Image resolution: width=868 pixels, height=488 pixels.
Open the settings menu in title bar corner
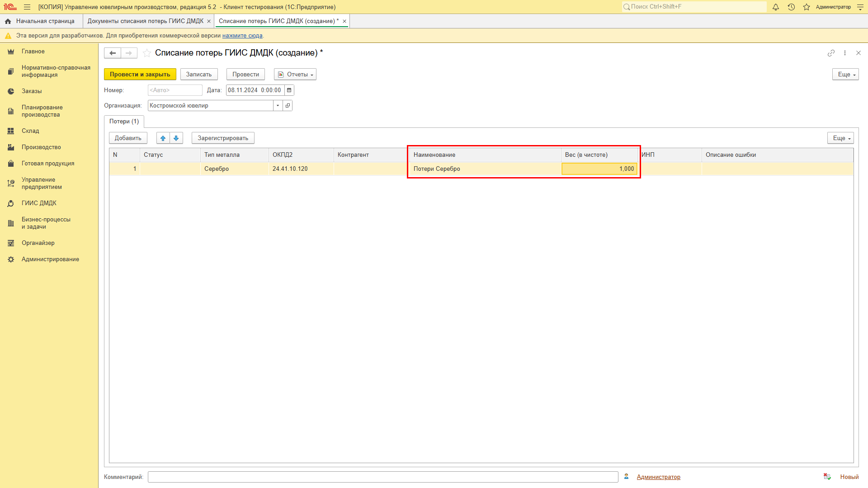coord(860,7)
